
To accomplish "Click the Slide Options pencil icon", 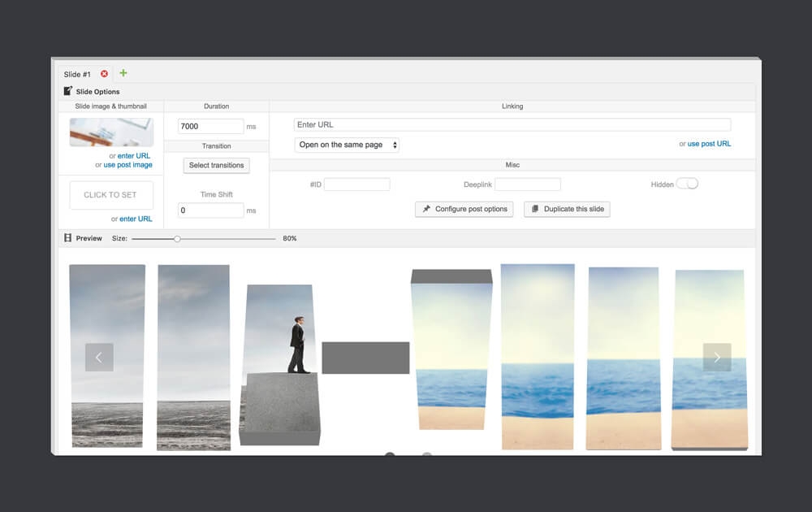I will [68, 92].
